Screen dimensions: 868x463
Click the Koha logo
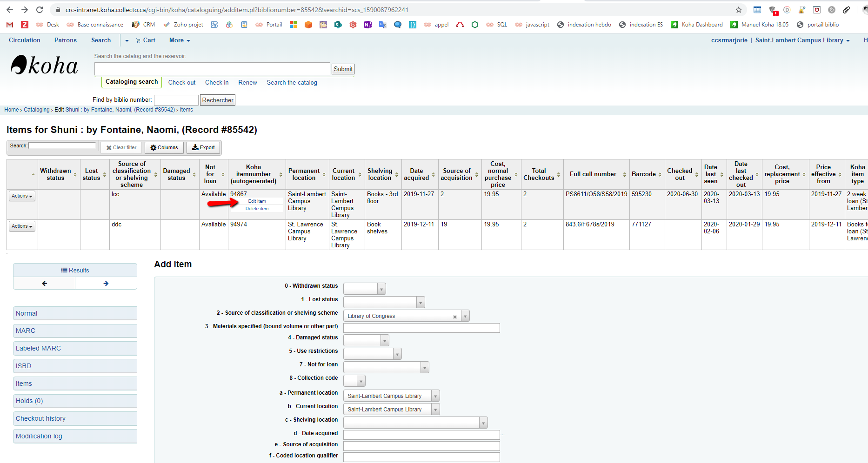click(45, 66)
